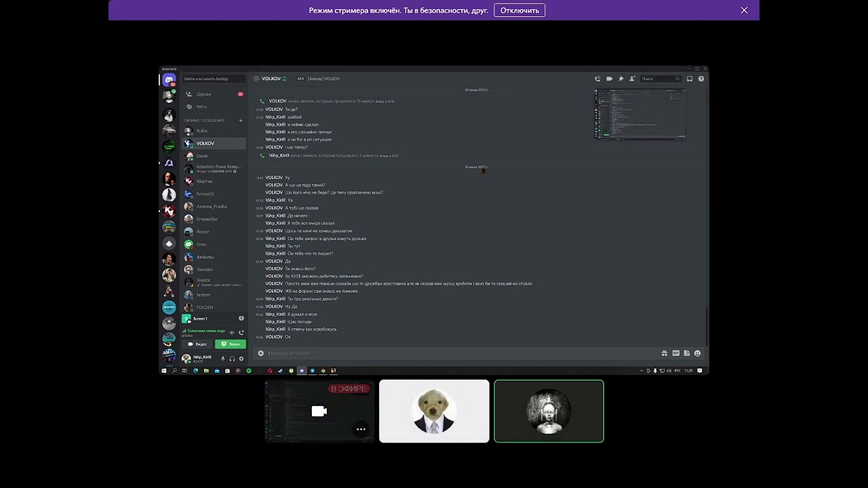
Task: Open the Форум server icon in server list
Action: [169, 307]
